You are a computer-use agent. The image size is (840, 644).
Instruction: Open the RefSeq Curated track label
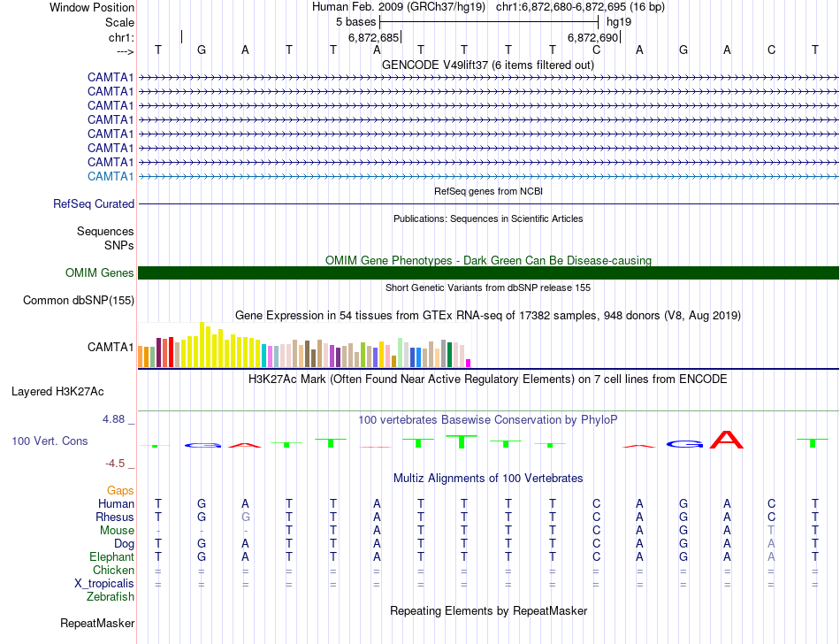[x=94, y=204]
